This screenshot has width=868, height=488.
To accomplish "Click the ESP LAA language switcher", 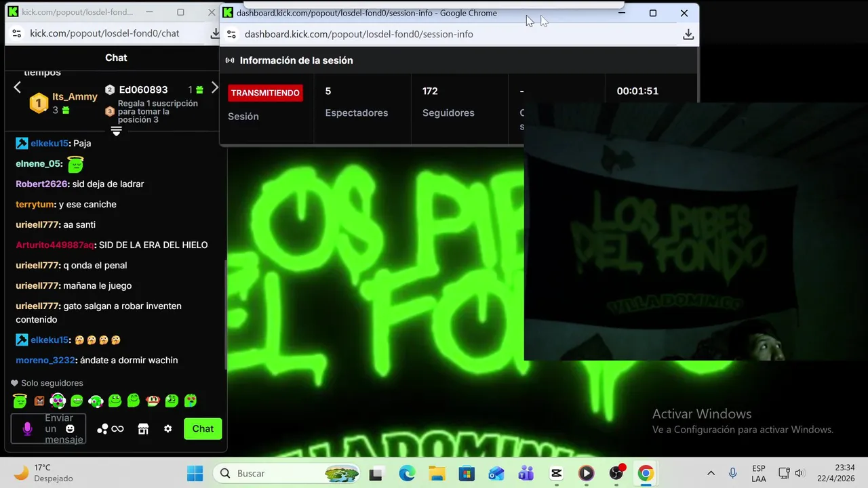I will tap(759, 473).
